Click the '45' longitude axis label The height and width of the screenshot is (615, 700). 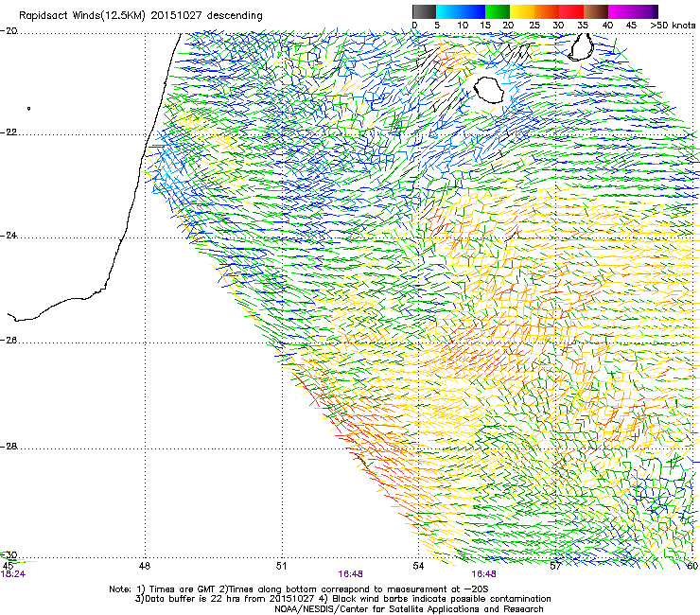[x=8, y=566]
